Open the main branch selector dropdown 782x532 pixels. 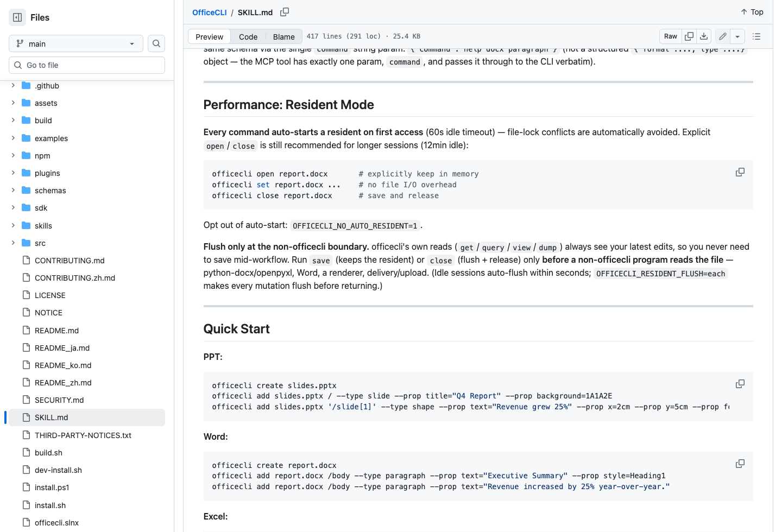point(76,43)
